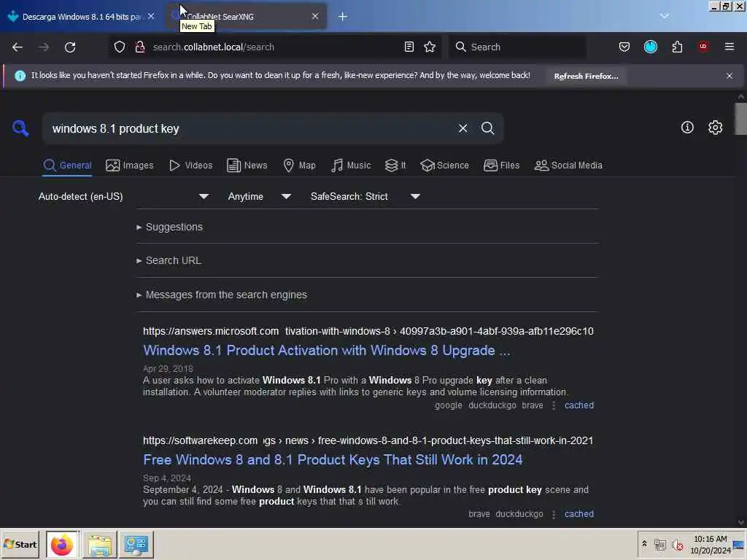Select the Music search category
This screenshot has width=747, height=560.
tap(351, 166)
